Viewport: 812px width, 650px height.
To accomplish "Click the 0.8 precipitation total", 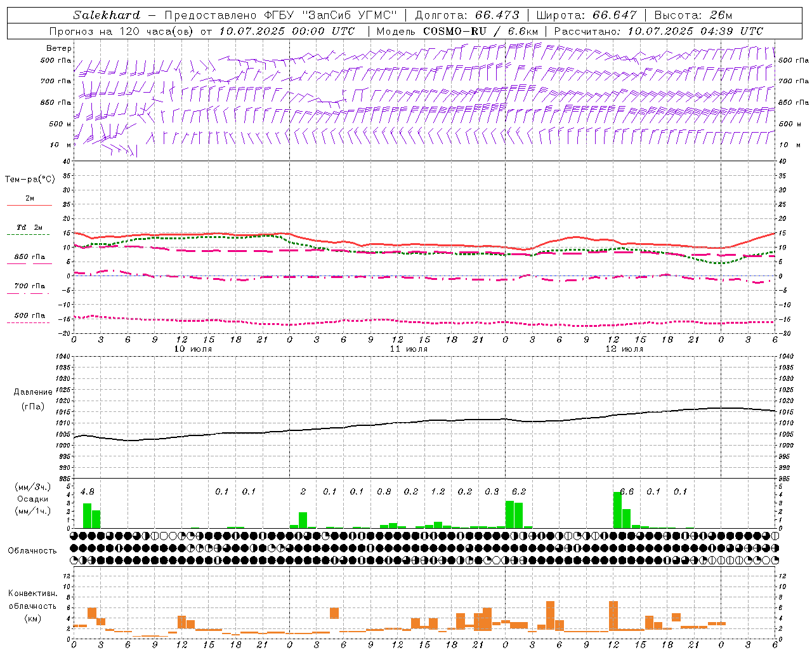I will [x=384, y=492].
